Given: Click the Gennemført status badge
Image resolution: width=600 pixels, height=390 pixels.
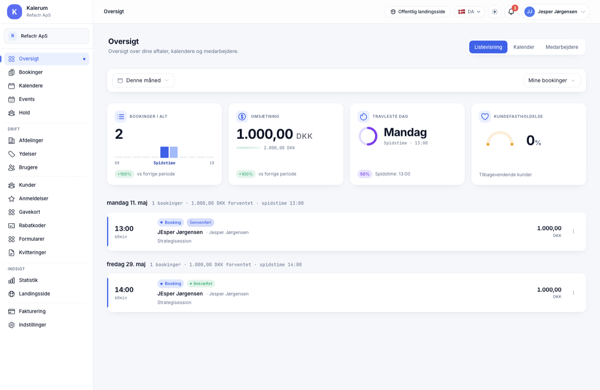Looking at the screenshot, I should pyautogui.click(x=200, y=222).
